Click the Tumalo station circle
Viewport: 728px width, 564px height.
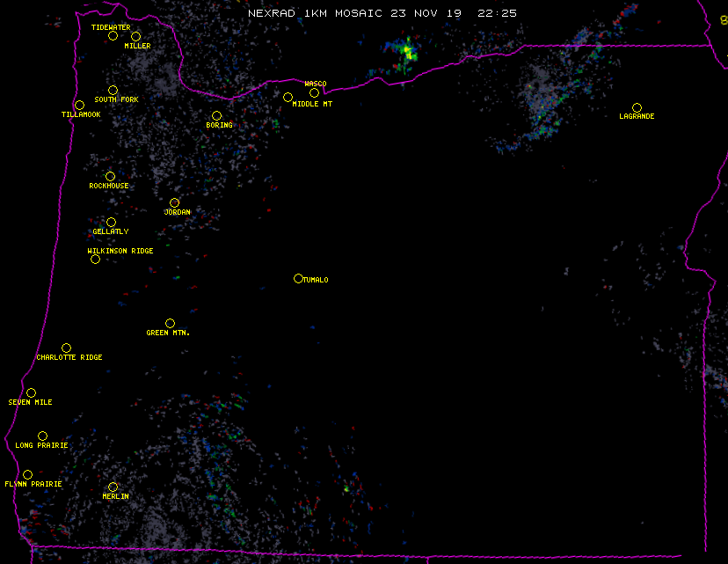[298, 279]
